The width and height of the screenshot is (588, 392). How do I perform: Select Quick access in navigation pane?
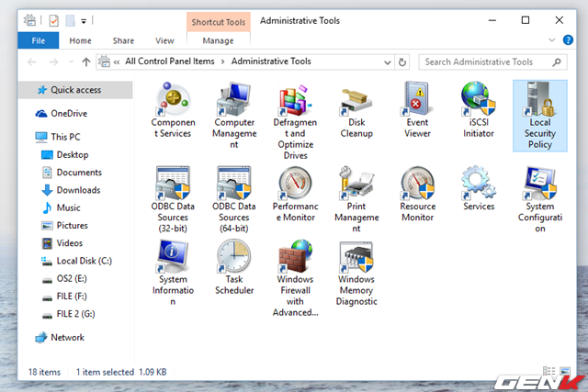pyautogui.click(x=75, y=90)
